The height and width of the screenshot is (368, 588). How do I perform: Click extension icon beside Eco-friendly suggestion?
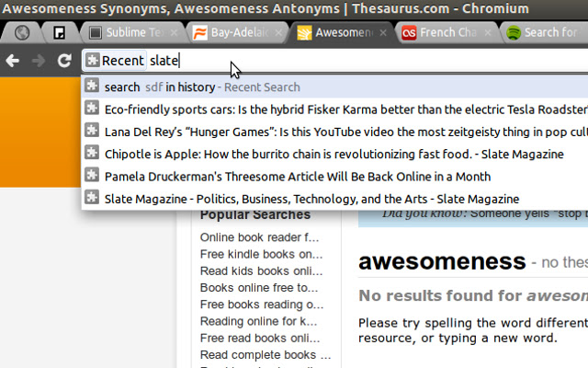[92, 109]
